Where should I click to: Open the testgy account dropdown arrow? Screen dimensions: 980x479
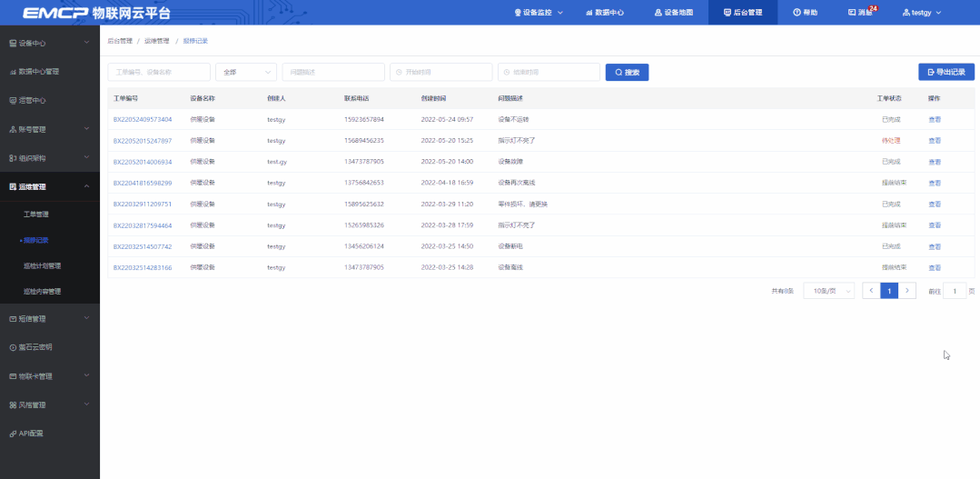938,13
